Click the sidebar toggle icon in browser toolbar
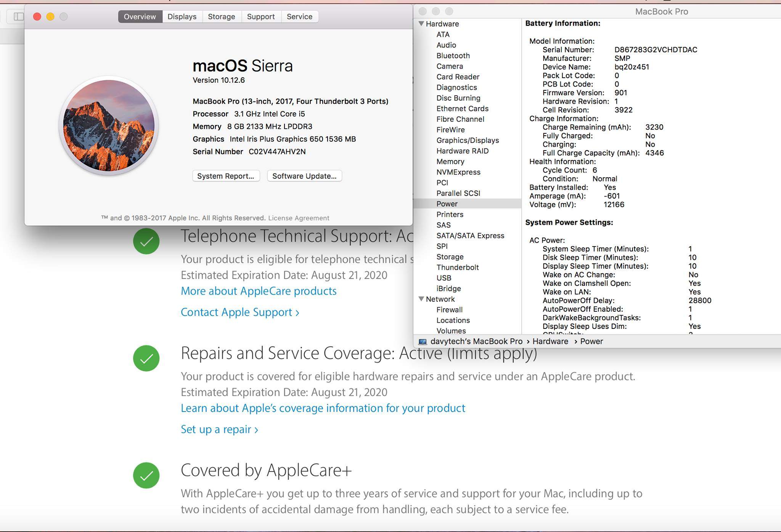 (x=18, y=16)
